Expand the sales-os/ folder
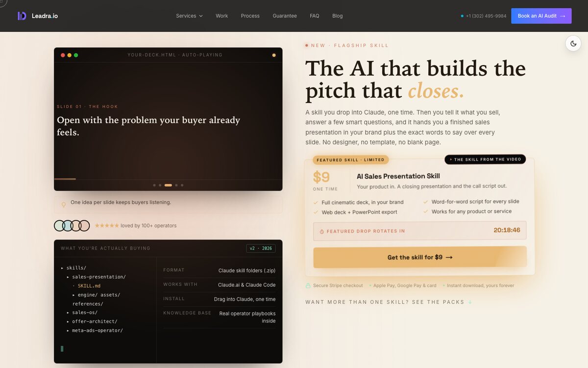This screenshot has width=588, height=368. click(82, 313)
